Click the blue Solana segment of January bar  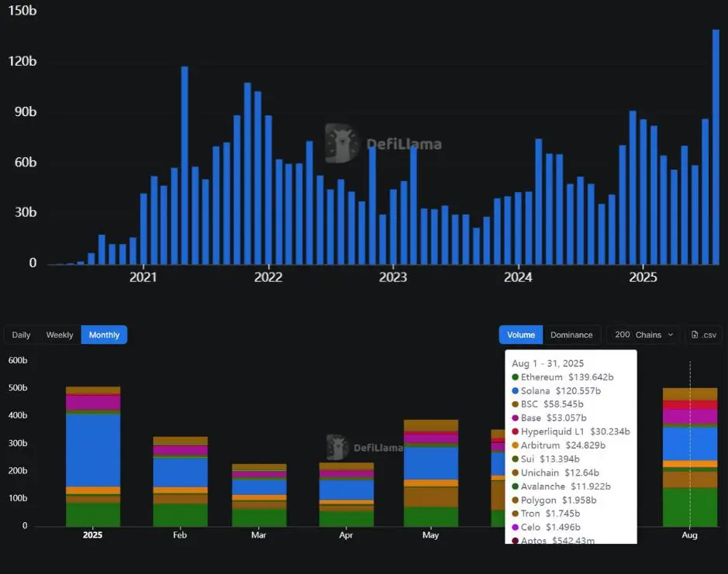tap(93, 450)
